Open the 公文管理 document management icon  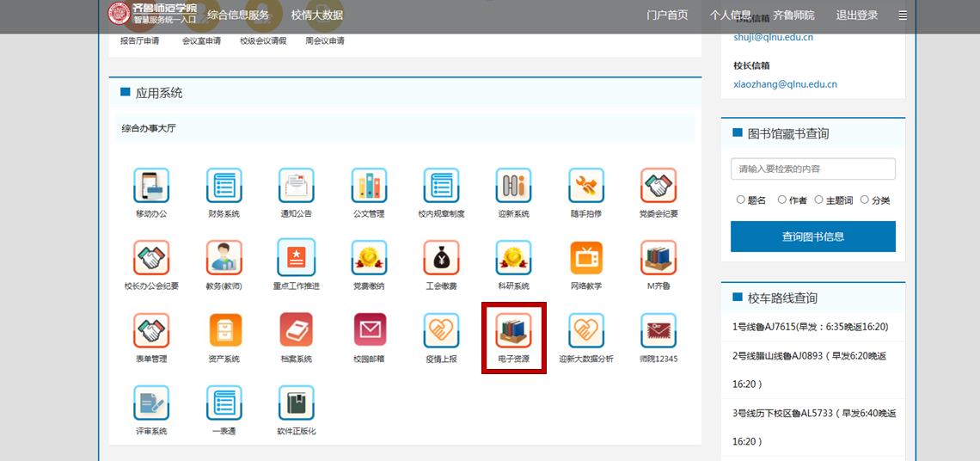369,186
